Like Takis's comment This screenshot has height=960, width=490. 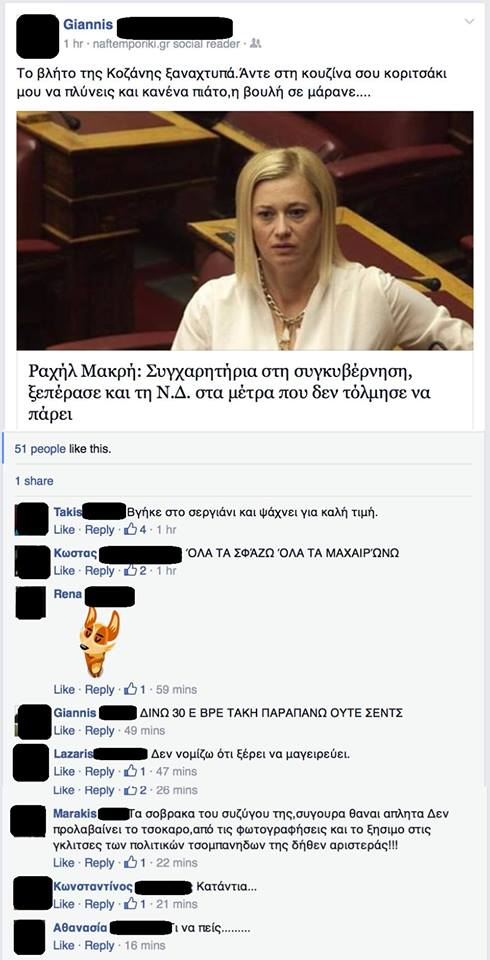[64, 530]
